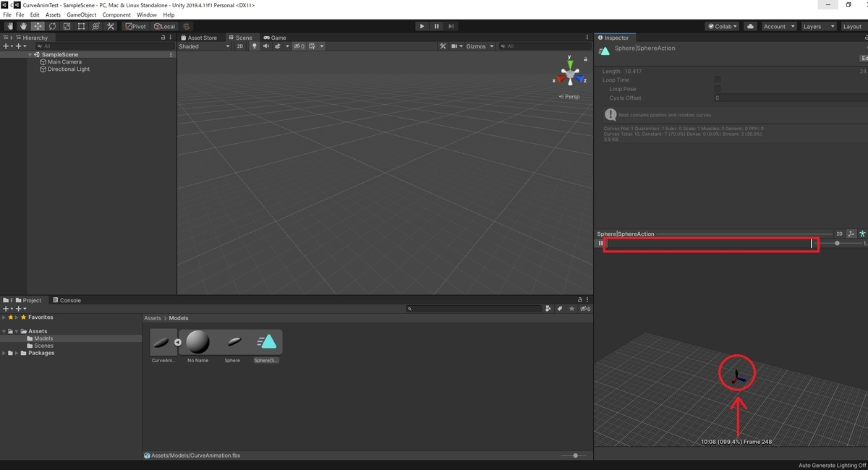Select the Scenes folder in Project
The image size is (868, 470).
pos(43,346)
